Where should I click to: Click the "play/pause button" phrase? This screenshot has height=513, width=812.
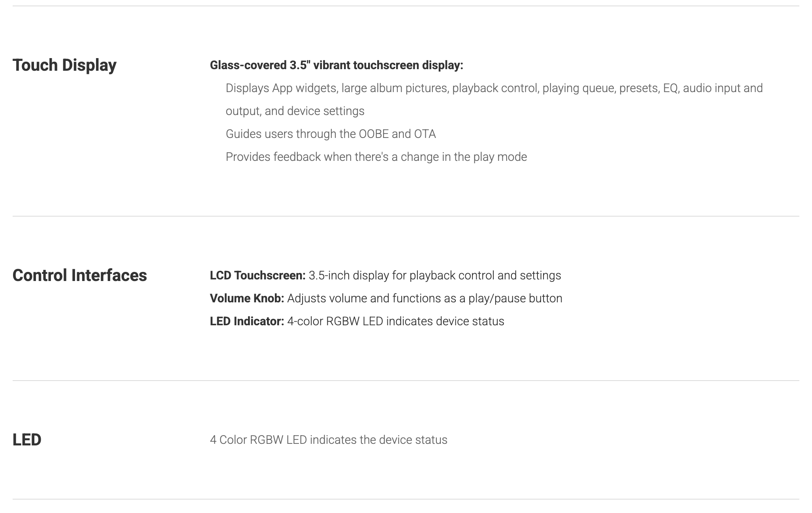point(515,298)
